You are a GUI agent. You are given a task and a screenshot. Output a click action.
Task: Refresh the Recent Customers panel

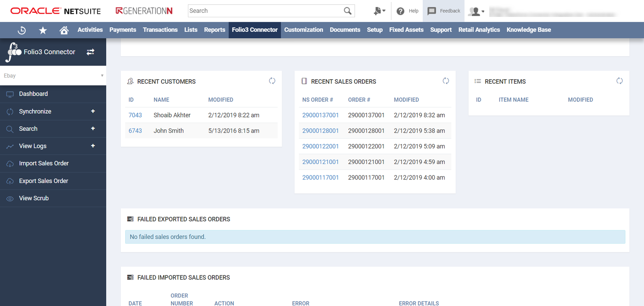pos(272,81)
